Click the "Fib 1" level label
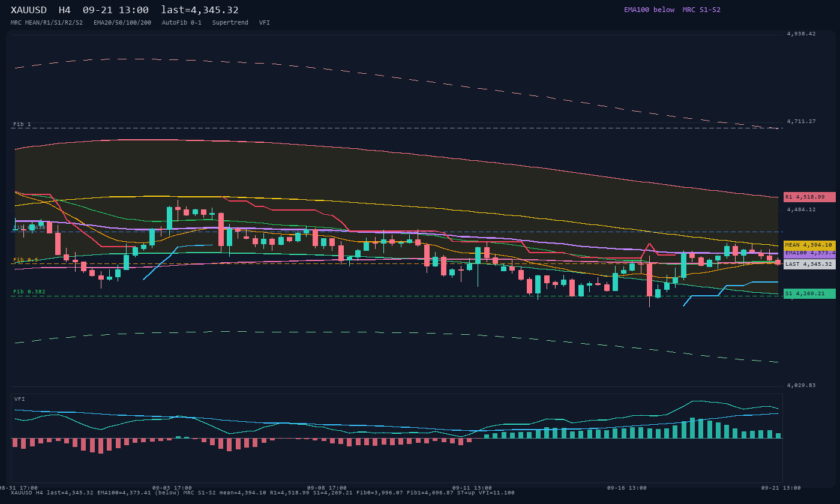The width and height of the screenshot is (840, 504). pyautogui.click(x=22, y=124)
